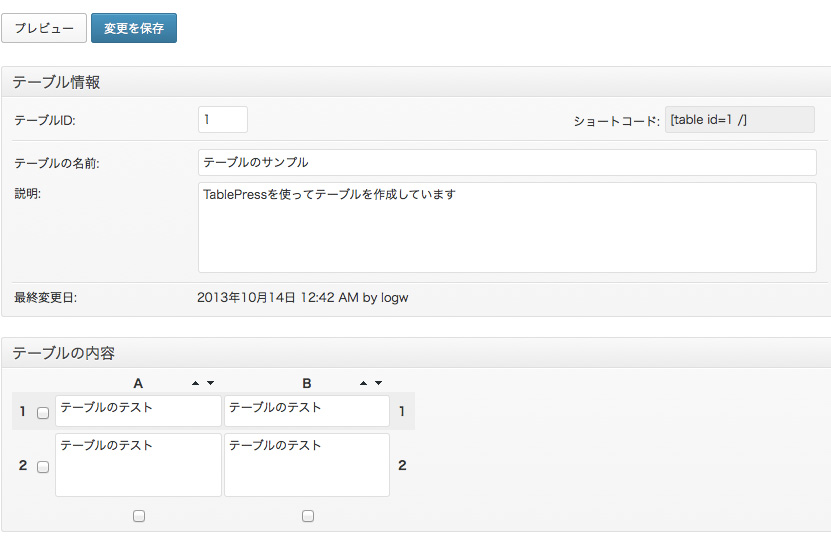
Task: Edit the row 2 column B cell
Action: 307,465
